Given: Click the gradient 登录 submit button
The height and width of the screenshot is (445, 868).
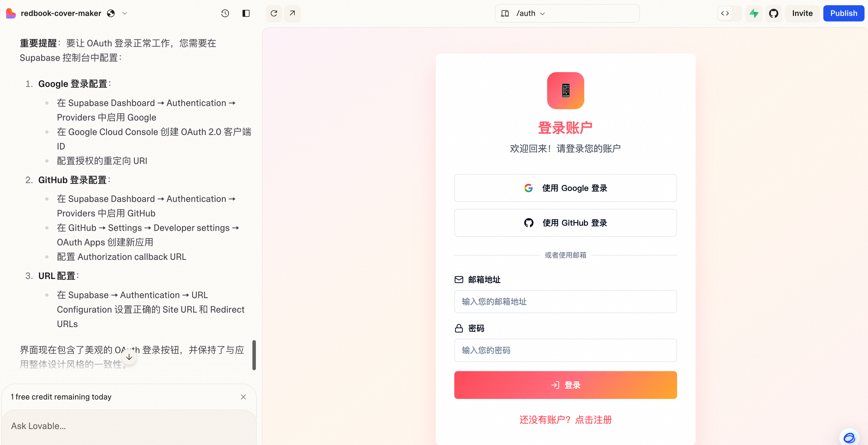Looking at the screenshot, I should [x=565, y=385].
